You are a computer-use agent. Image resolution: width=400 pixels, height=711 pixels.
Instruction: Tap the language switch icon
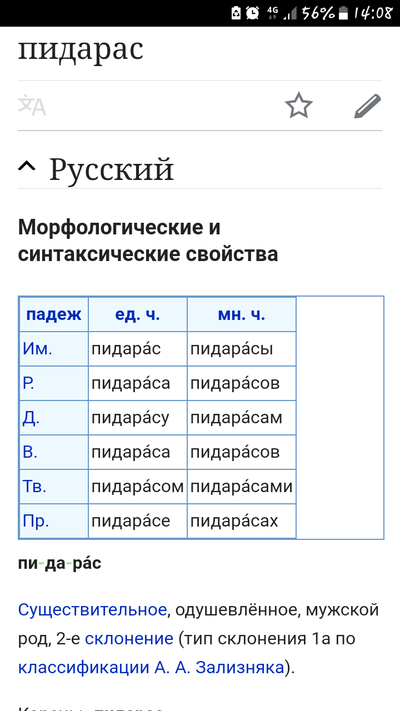(x=32, y=106)
